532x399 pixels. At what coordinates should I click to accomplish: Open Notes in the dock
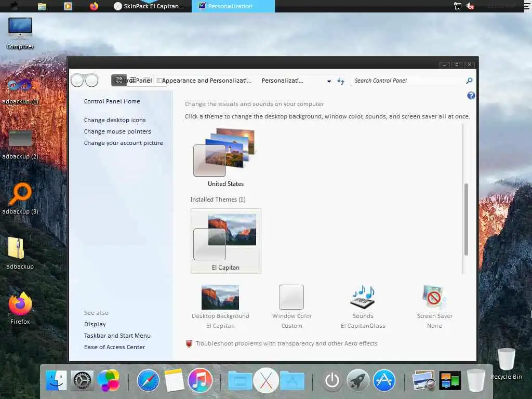pyautogui.click(x=174, y=380)
